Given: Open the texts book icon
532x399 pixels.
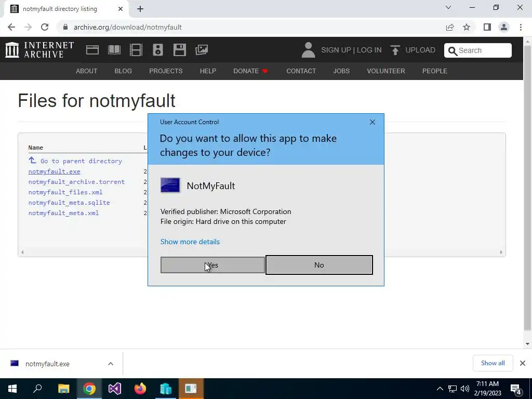Looking at the screenshot, I should click(114, 50).
